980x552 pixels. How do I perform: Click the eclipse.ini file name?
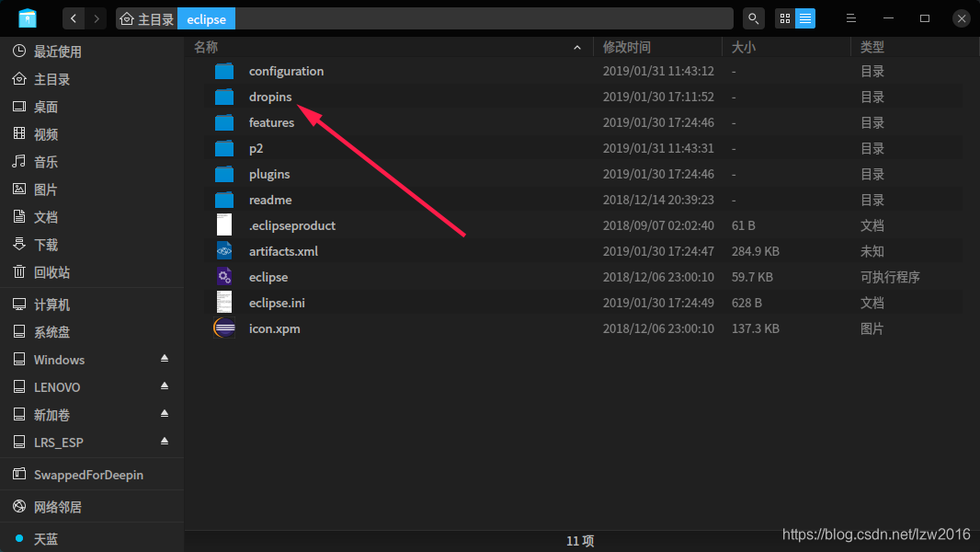click(x=277, y=303)
